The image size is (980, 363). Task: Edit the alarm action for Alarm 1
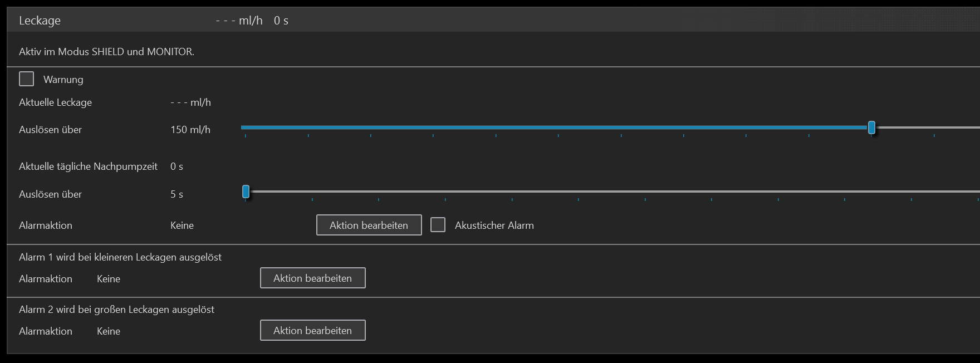(312, 278)
